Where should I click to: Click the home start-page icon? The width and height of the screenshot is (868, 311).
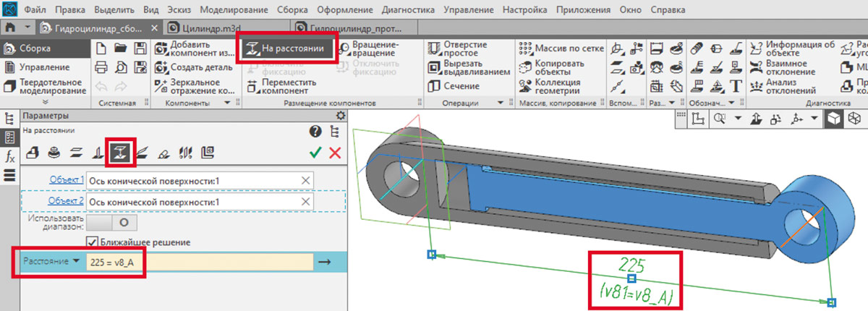[9, 28]
